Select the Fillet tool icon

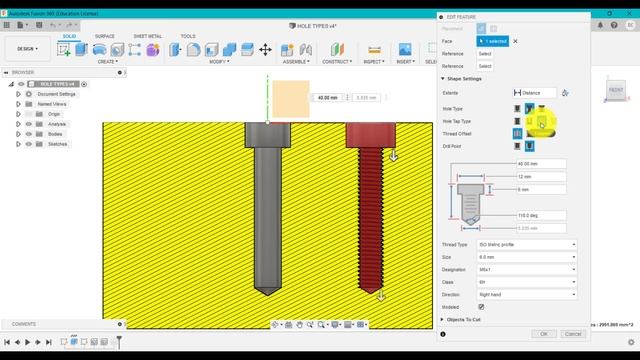(x=193, y=50)
